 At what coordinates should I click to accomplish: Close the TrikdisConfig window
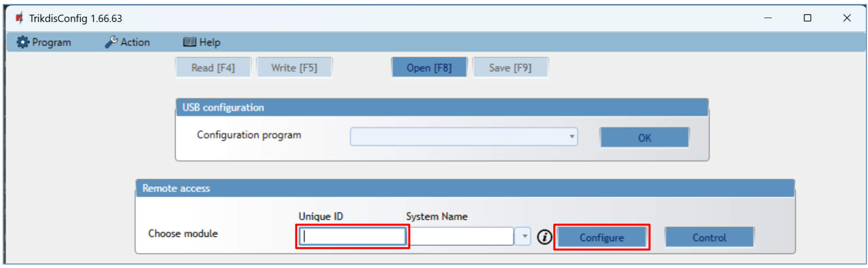pos(847,18)
